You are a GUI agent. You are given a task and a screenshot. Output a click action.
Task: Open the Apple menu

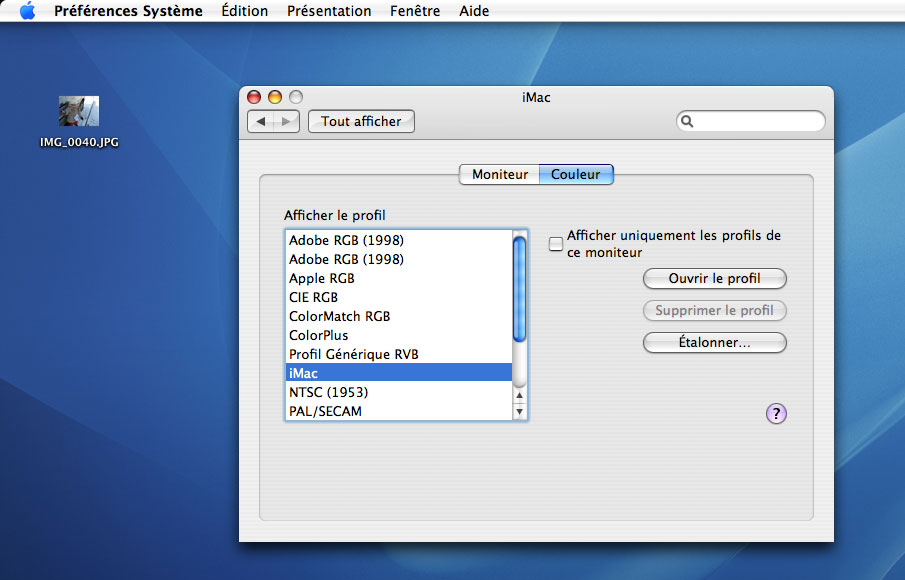coord(27,11)
